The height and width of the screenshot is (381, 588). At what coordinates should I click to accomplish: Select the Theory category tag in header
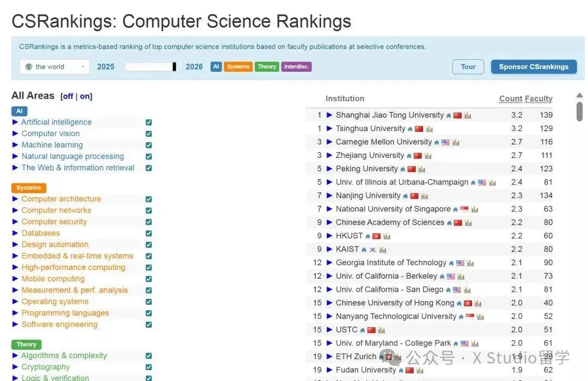(x=267, y=67)
